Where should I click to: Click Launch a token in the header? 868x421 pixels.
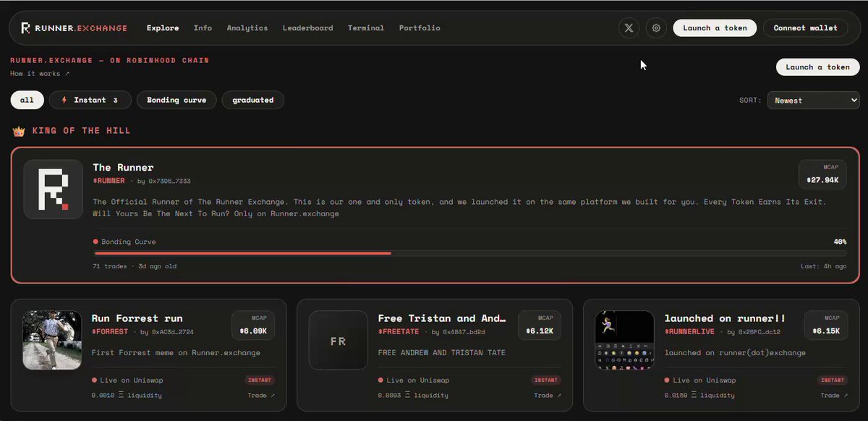point(715,28)
